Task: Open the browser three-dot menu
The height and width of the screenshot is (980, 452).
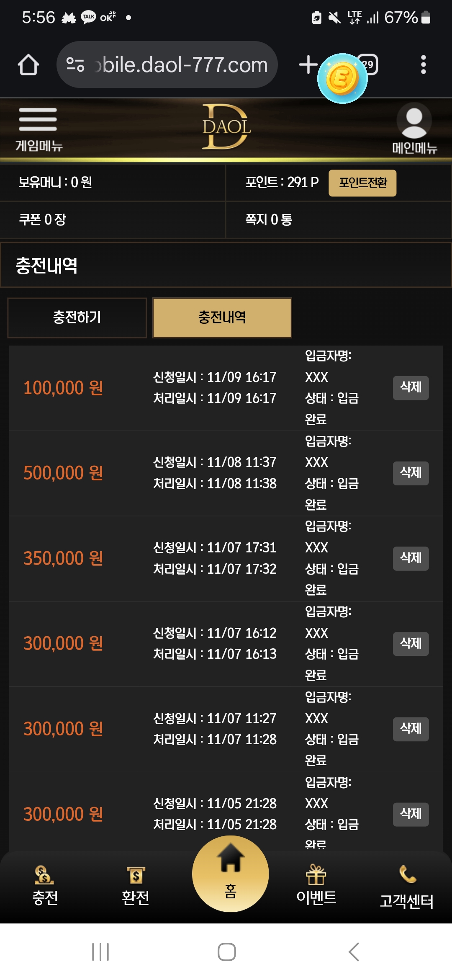Action: [x=423, y=65]
